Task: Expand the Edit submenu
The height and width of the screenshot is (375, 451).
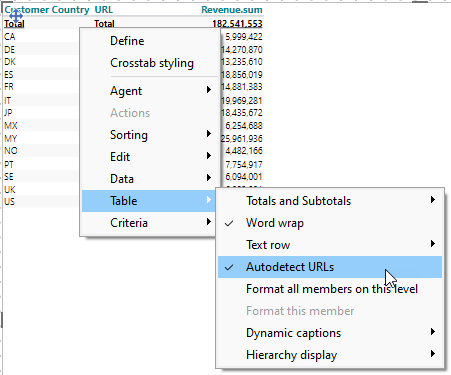Action: [x=150, y=157]
